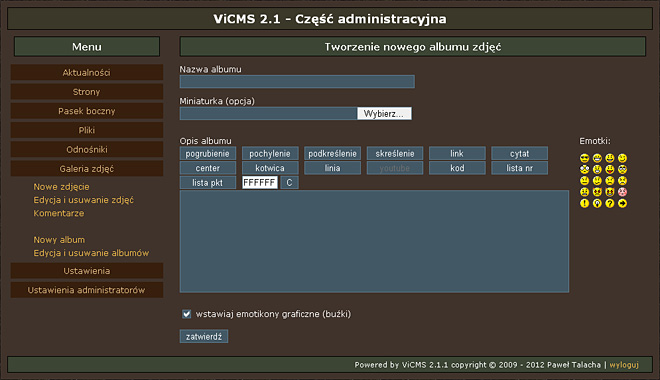Insert a cytat quote tag

click(x=519, y=154)
